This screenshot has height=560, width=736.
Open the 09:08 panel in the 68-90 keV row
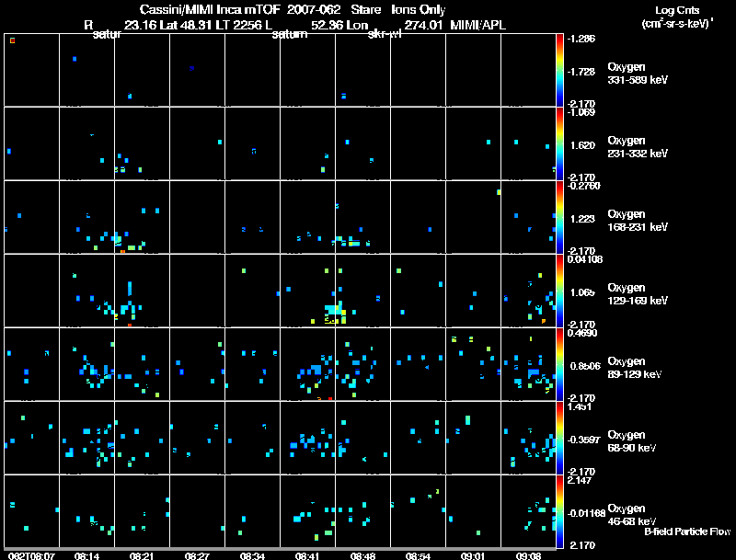528,438
